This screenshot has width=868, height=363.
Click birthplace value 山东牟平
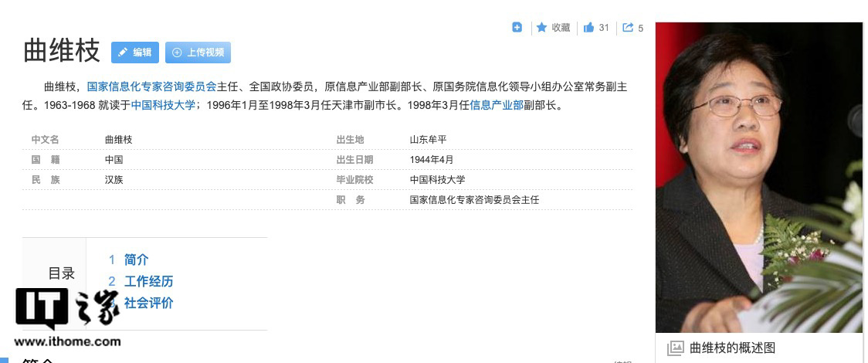point(428,140)
